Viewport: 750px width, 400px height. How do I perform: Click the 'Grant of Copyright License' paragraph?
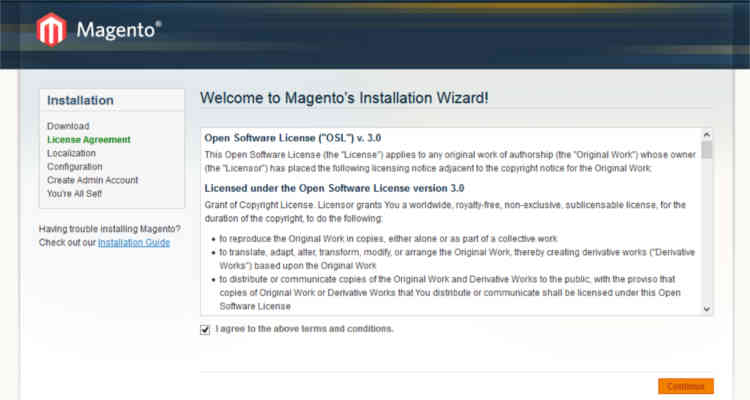coord(445,211)
